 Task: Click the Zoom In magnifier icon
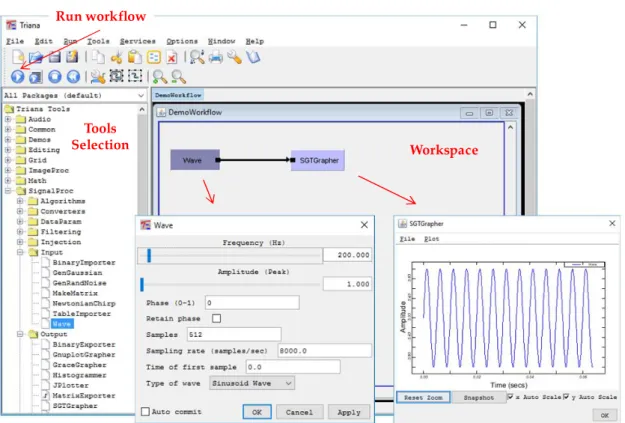pyautogui.click(x=160, y=77)
